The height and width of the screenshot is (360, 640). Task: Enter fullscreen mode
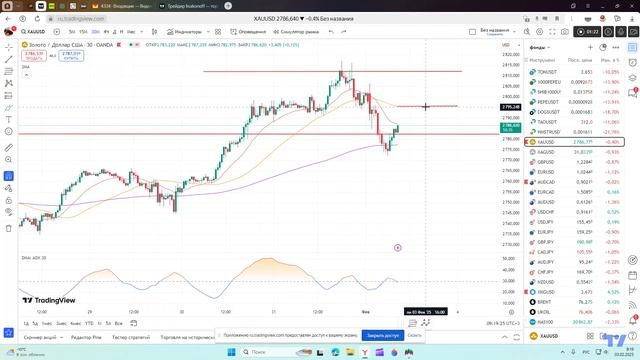(552, 31)
